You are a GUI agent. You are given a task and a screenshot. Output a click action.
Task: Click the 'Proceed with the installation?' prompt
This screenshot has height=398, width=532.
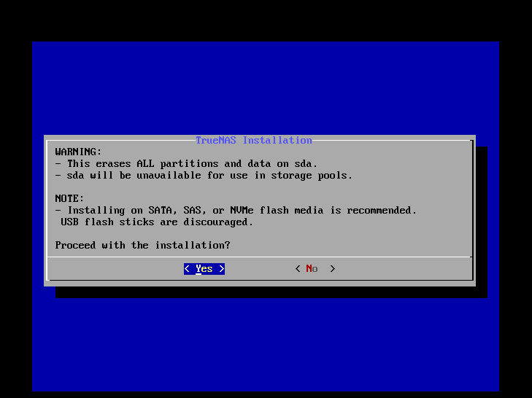tap(142, 245)
